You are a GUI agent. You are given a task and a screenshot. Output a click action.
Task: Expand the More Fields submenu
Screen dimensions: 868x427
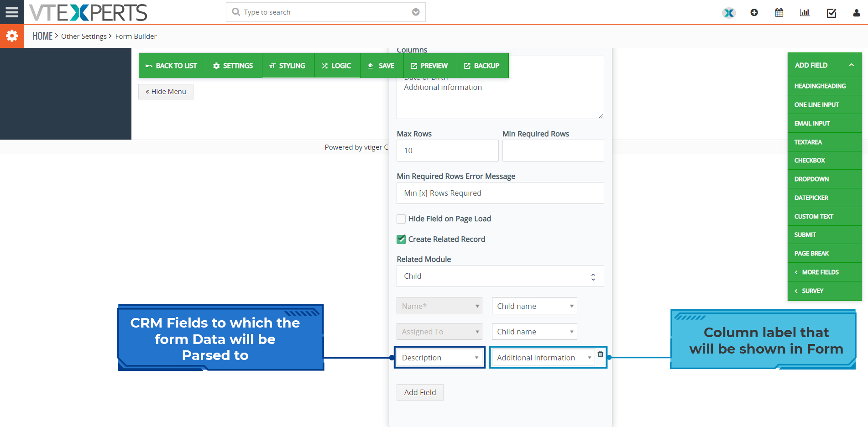pyautogui.click(x=825, y=272)
